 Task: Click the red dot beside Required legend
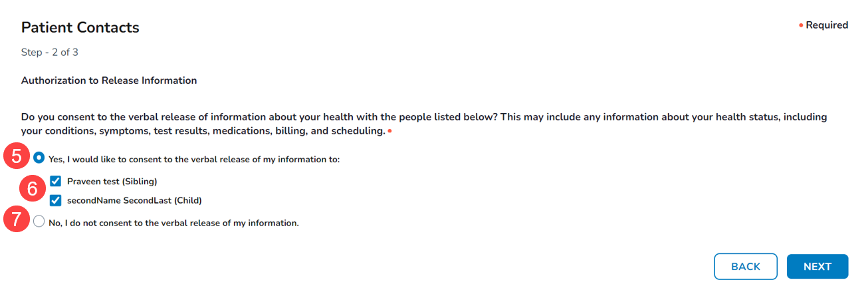point(801,25)
